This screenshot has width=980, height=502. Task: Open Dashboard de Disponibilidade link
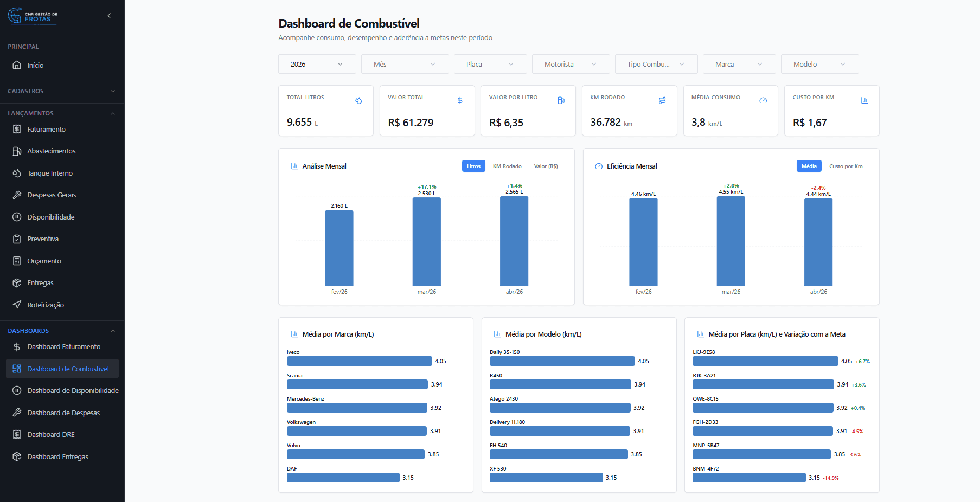coord(62,390)
